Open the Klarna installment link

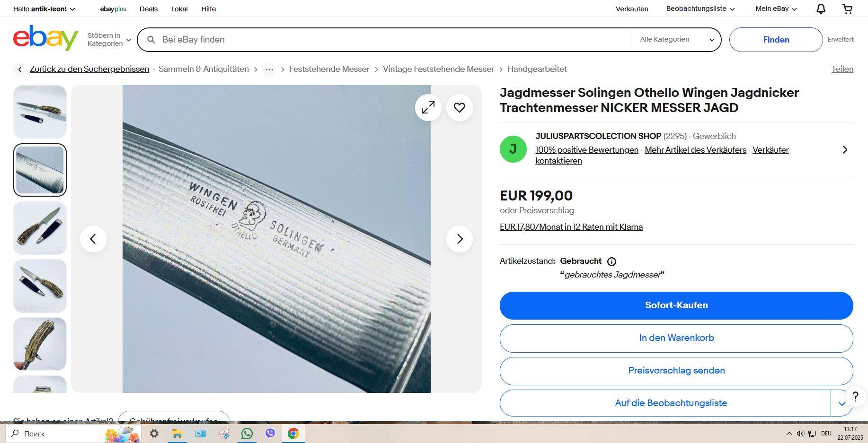571,227
